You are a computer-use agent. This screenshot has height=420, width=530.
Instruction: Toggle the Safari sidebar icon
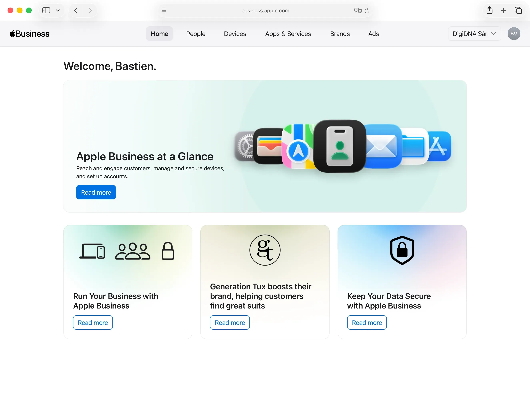tap(46, 10)
